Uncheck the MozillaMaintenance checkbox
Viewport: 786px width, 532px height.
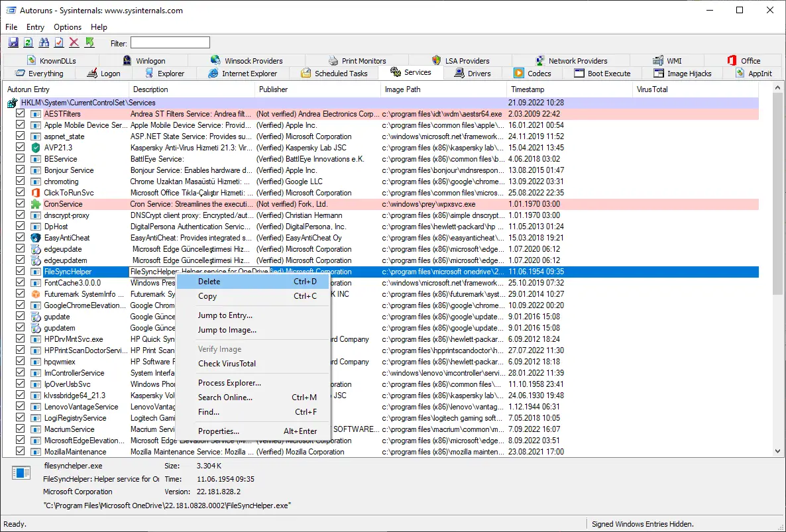(20, 451)
